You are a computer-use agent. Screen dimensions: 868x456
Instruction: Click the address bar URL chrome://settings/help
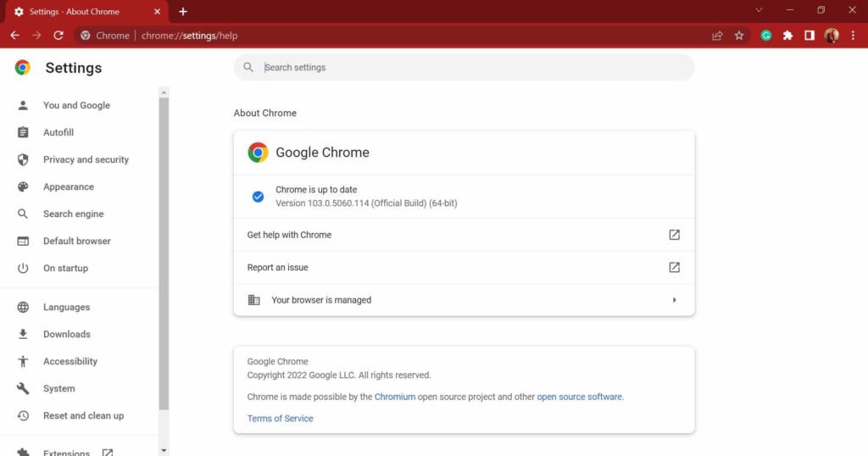pyautogui.click(x=189, y=36)
